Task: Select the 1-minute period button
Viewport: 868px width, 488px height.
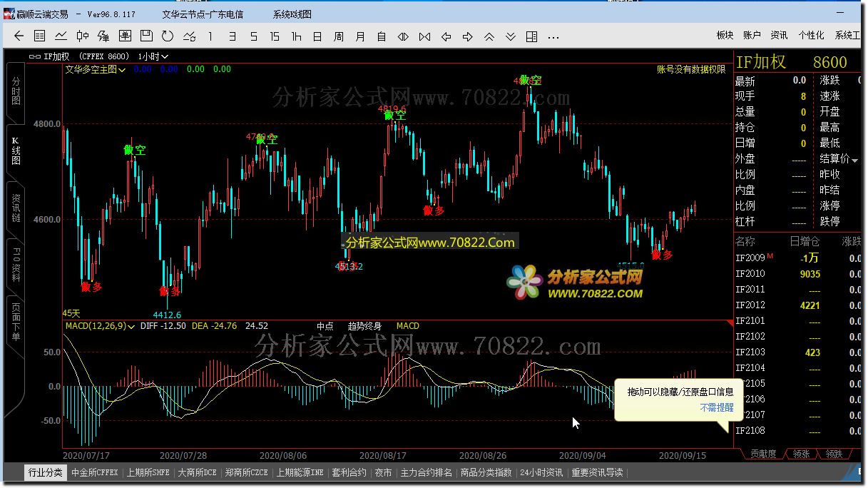Action: pyautogui.click(x=210, y=36)
